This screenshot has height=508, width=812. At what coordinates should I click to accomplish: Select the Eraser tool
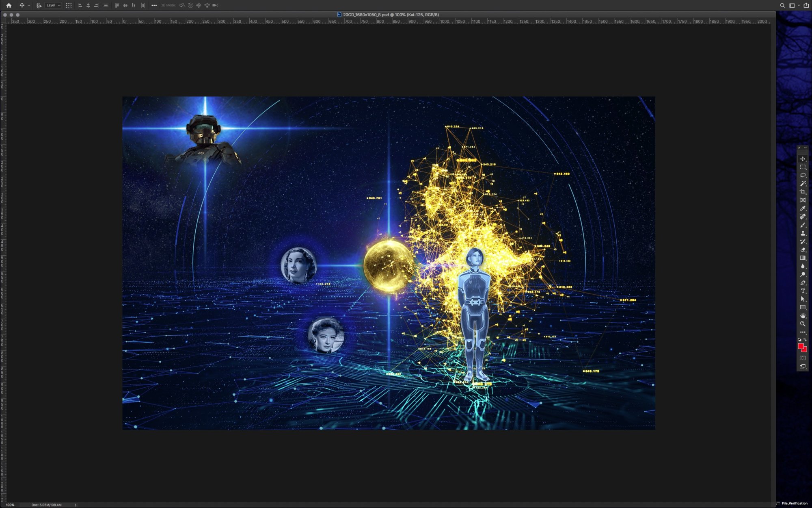pyautogui.click(x=803, y=250)
